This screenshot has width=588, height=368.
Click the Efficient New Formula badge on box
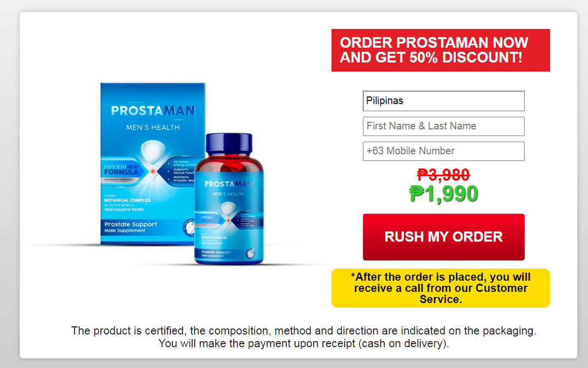122,171
